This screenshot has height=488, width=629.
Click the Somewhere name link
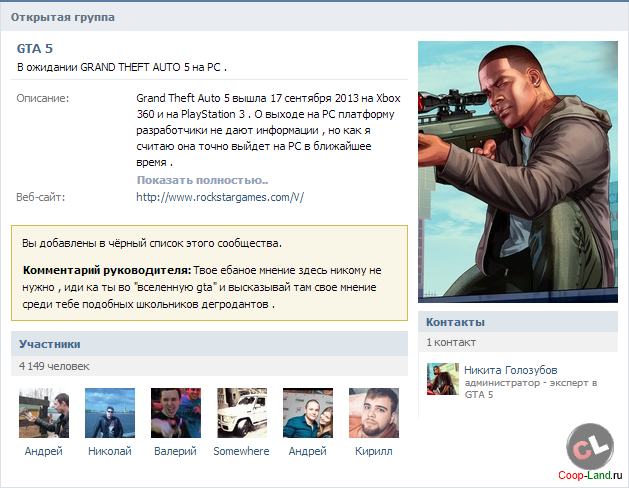pyautogui.click(x=241, y=451)
